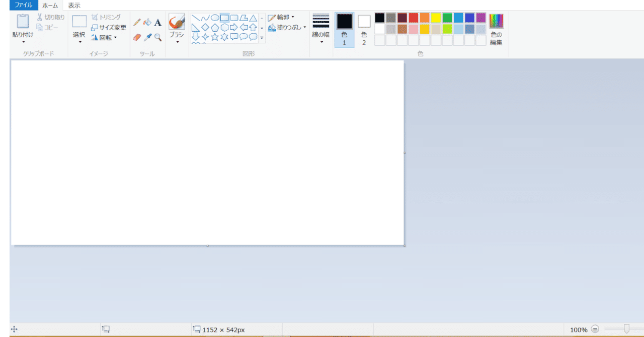
Task: Open the File (ファイル) menu
Action: (x=24, y=5)
